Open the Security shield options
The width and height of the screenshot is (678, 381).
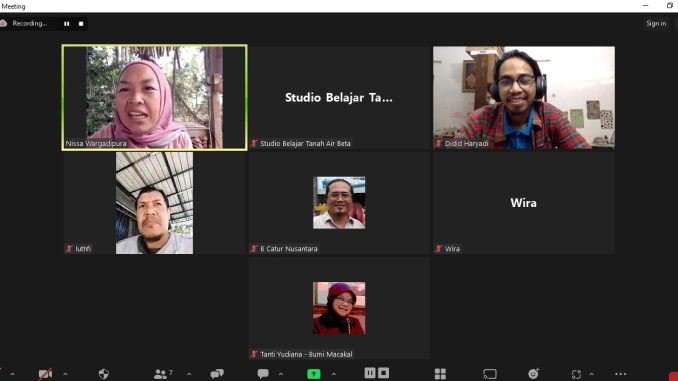[103, 374]
